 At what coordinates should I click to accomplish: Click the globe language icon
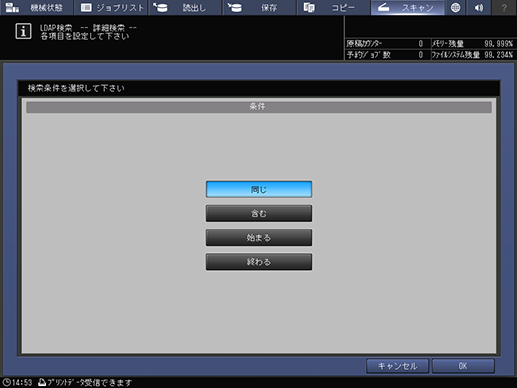pos(455,7)
